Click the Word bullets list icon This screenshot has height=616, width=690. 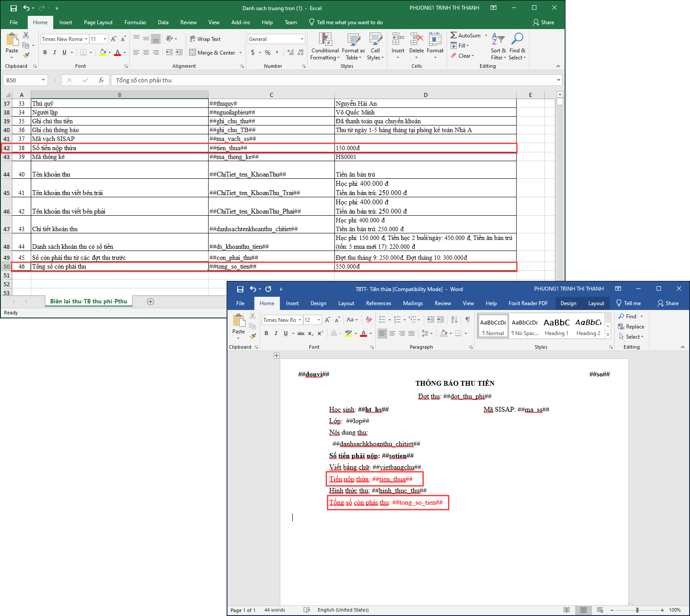pyautogui.click(x=382, y=320)
